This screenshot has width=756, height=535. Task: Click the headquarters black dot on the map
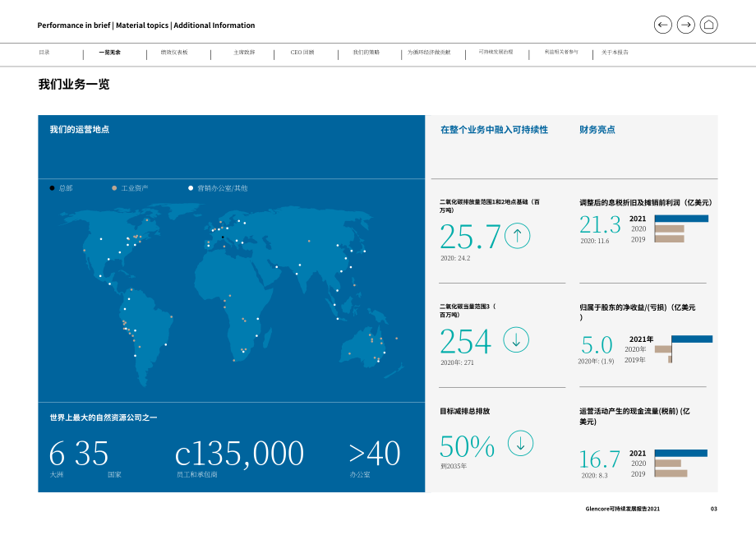223,238
